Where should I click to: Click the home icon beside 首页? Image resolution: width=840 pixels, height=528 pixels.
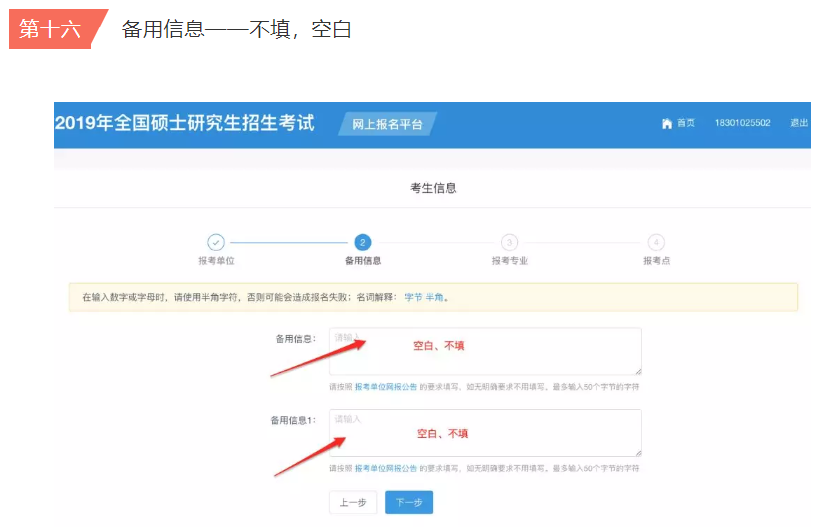point(667,123)
